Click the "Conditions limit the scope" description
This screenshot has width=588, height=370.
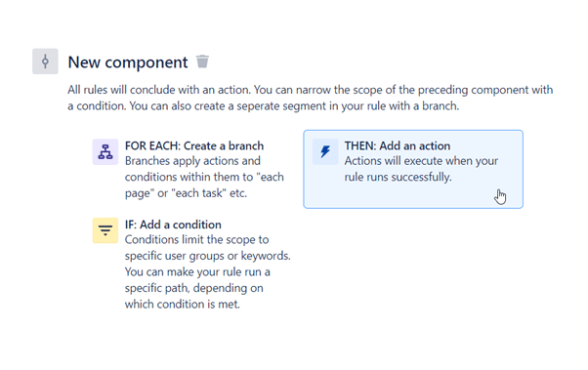208,271
